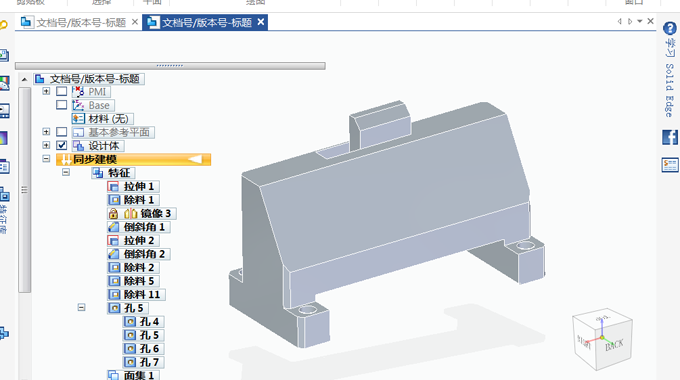
Task: Collapse the 孔 5 hole group
Action: (x=81, y=307)
